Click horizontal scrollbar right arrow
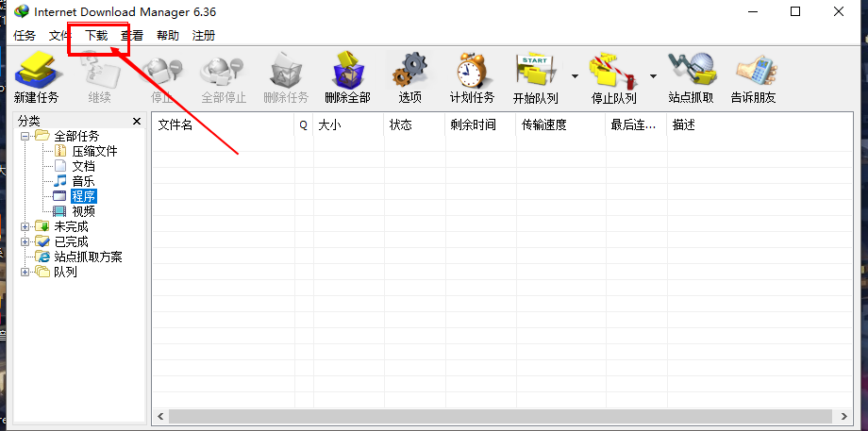This screenshot has width=868, height=431. click(843, 417)
